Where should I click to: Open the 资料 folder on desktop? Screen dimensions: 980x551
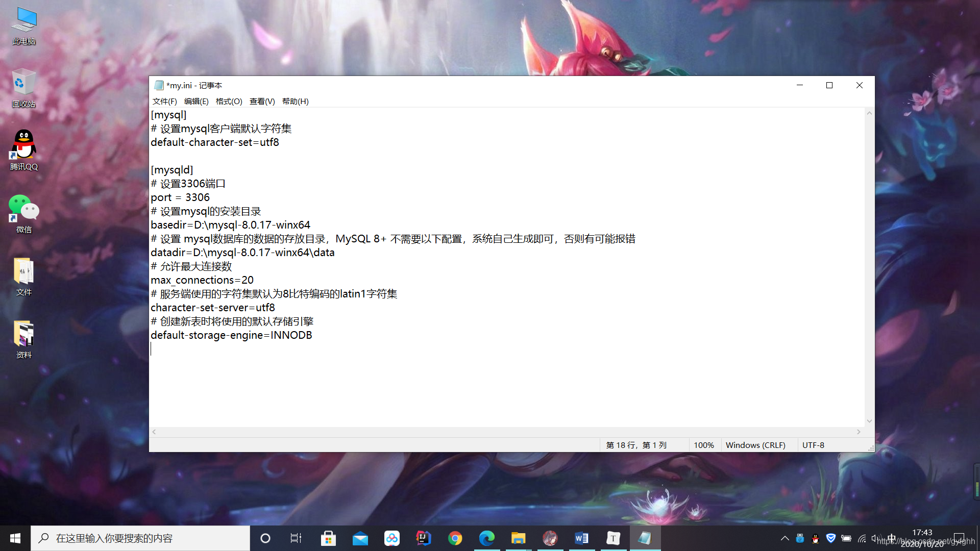24,339
